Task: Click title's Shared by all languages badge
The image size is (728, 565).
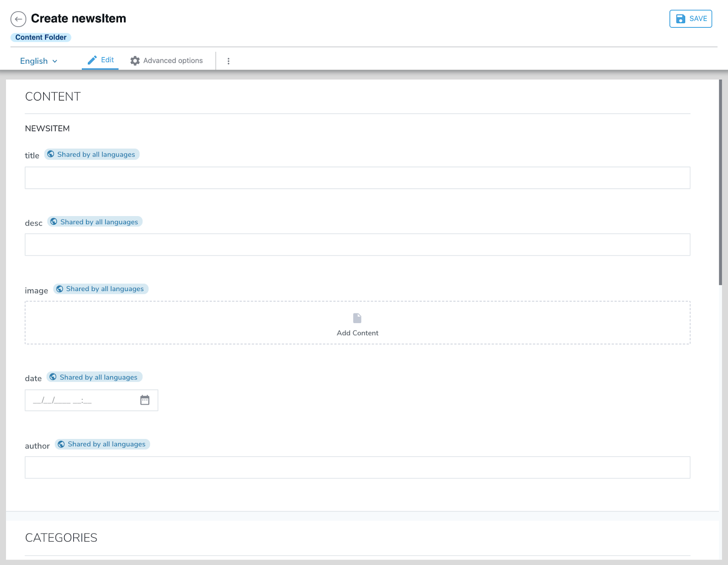Action: [91, 154]
